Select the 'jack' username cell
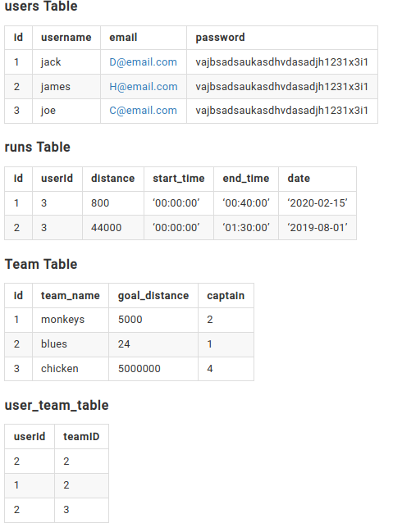393x532 pixels. pos(66,62)
